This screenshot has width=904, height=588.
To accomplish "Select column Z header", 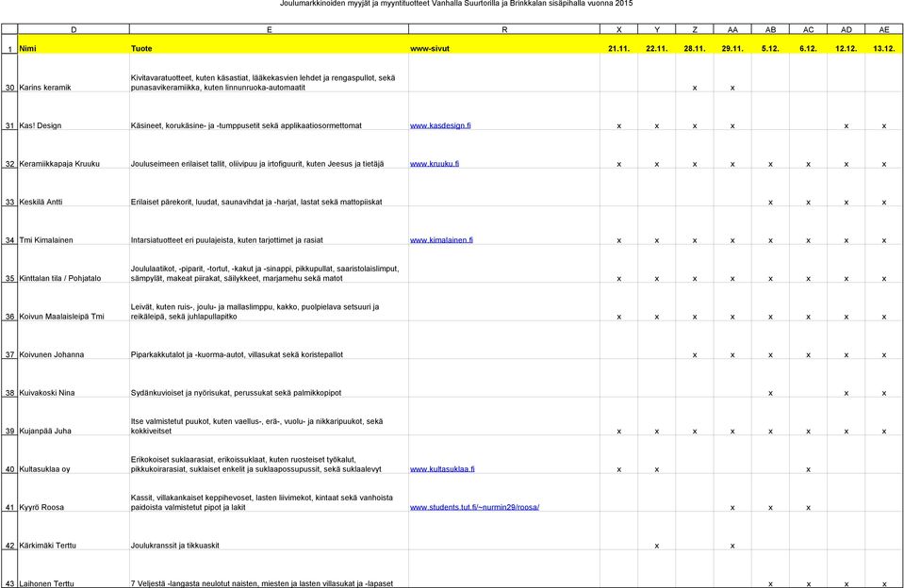I will [x=695, y=29].
